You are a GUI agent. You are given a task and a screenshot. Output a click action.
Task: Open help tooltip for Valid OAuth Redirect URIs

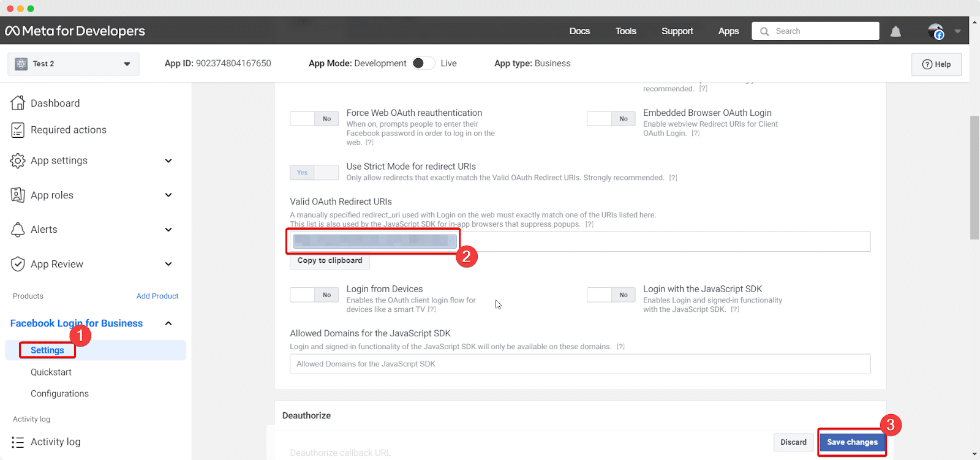[x=589, y=224]
